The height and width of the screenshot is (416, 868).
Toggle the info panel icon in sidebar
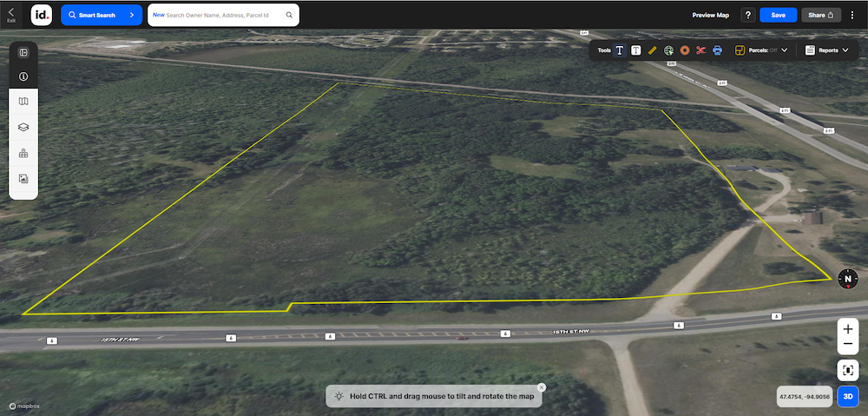tap(23, 76)
